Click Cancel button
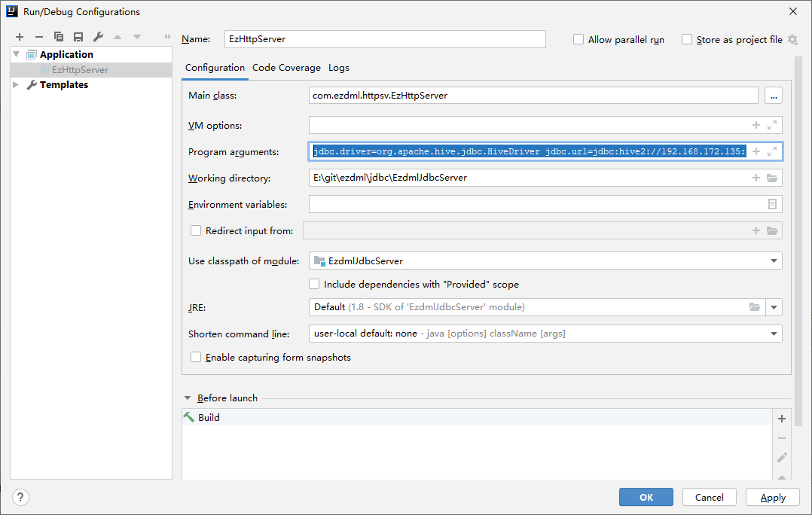812x515 pixels. coord(709,497)
